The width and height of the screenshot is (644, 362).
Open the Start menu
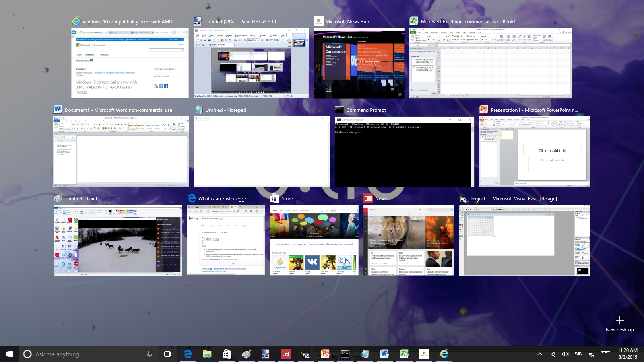tap(10, 354)
